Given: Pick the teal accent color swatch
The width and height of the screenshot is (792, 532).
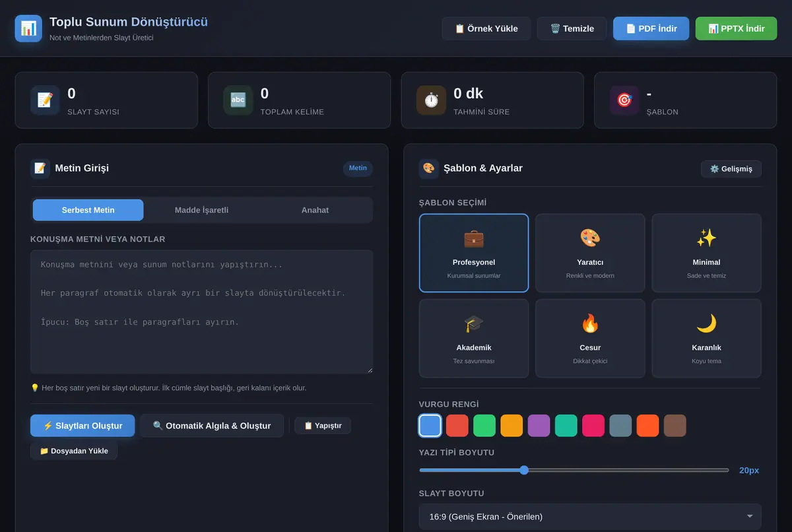Looking at the screenshot, I should coord(566,426).
